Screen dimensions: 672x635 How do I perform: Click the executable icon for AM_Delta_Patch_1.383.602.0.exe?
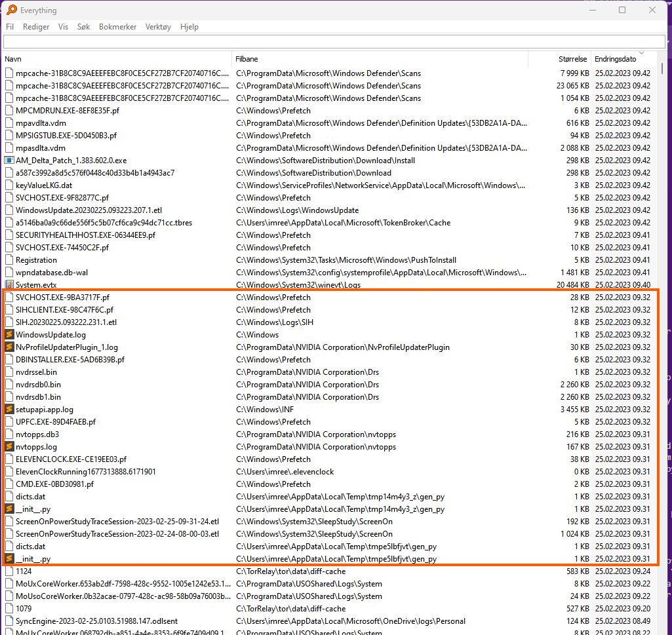[9, 160]
